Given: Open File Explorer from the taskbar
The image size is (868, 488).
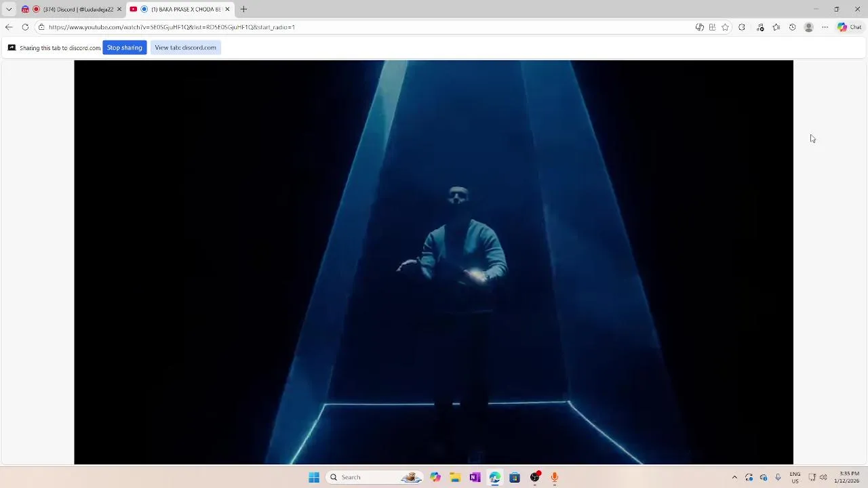Looking at the screenshot, I should (x=455, y=477).
